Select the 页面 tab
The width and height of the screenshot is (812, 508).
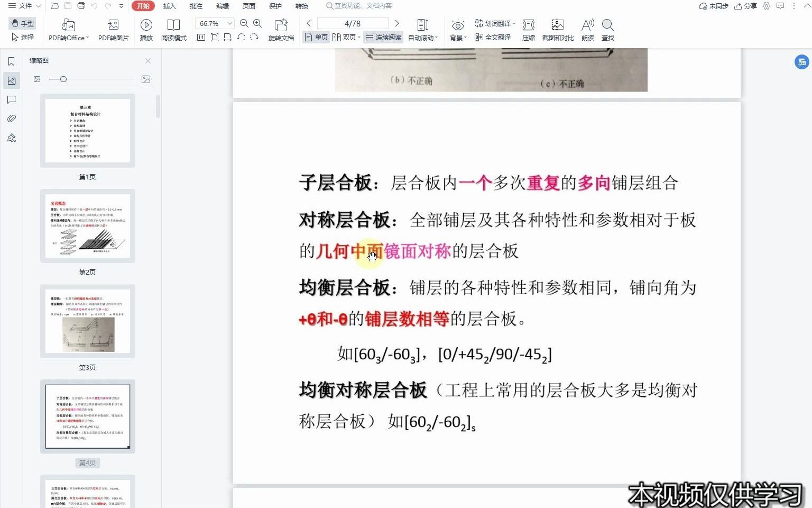tap(249, 6)
